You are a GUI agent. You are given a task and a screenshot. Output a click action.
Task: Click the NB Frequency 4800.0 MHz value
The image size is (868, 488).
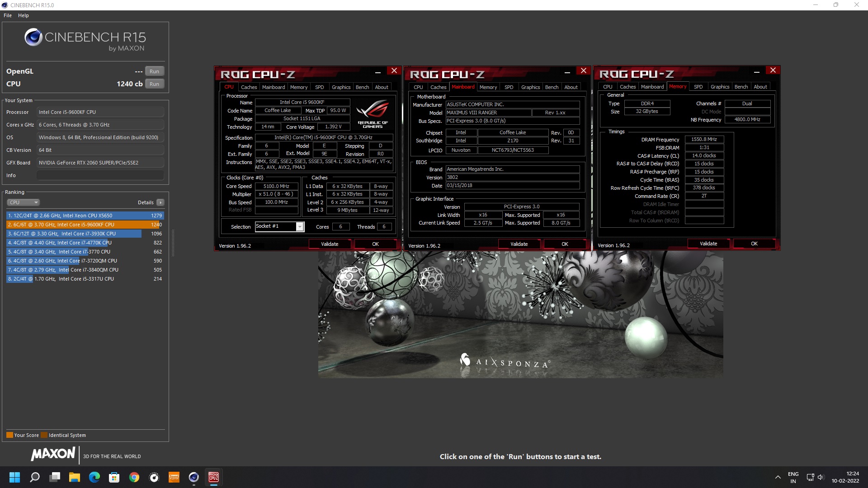coord(747,120)
